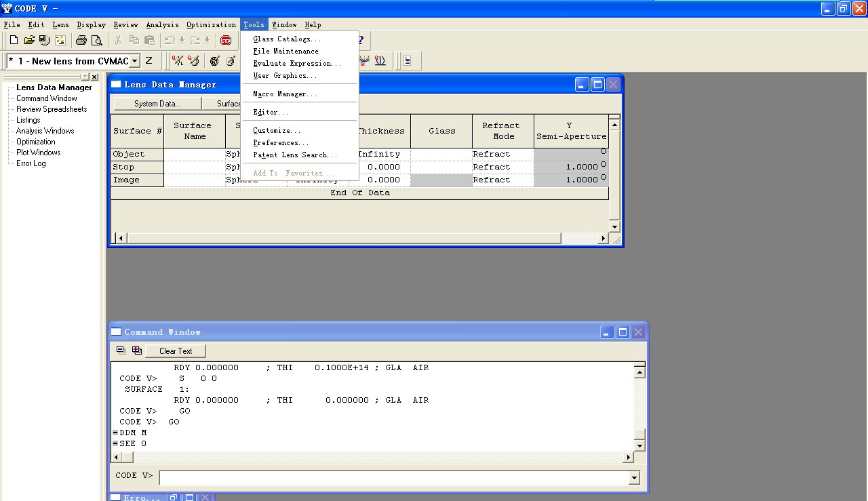Click the Undo arrow icon
The width and height of the screenshot is (868, 501).
[x=170, y=40]
